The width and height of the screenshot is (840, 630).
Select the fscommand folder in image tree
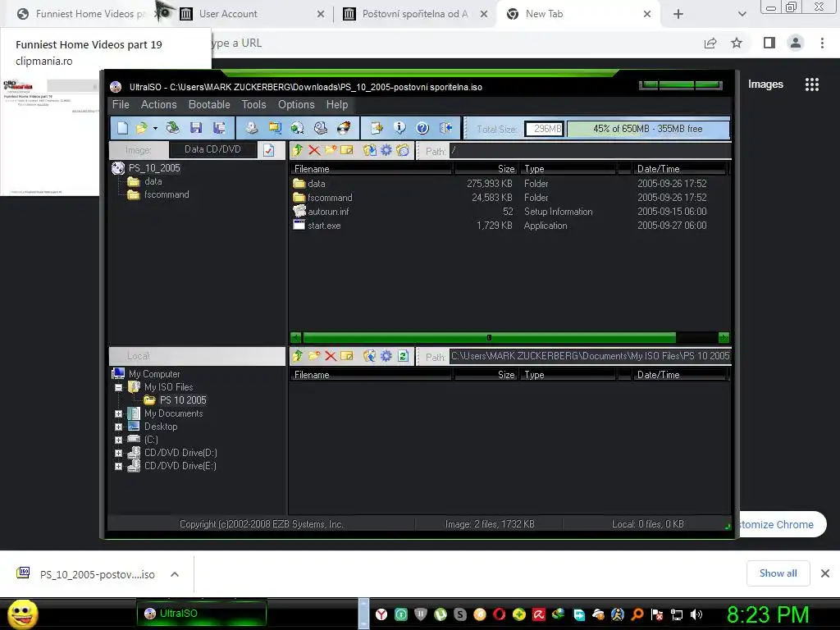pos(167,194)
